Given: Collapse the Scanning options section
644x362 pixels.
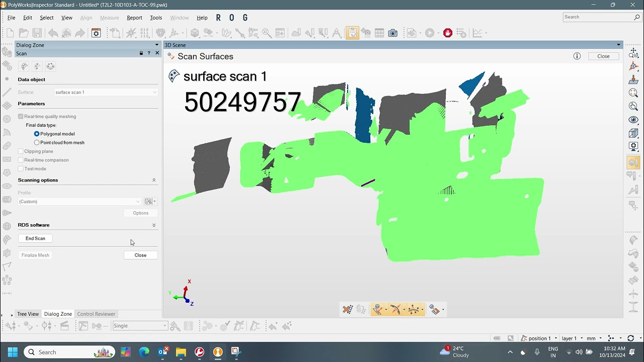Looking at the screenshot, I should click(154, 180).
